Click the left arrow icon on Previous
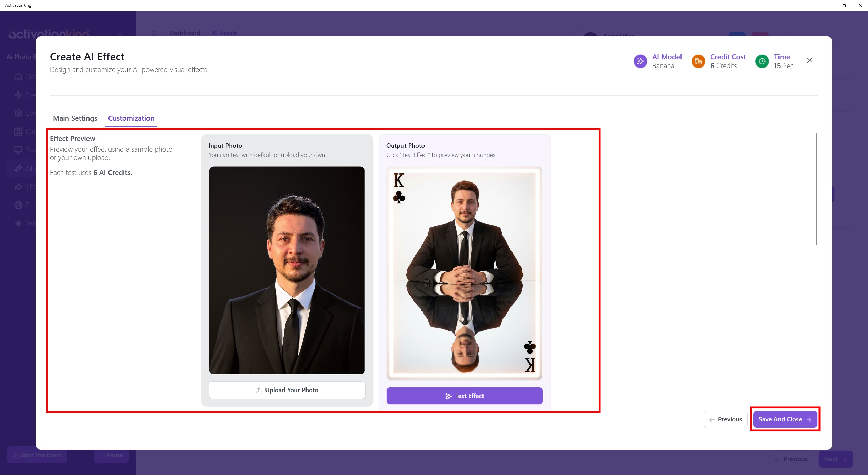 tap(712, 420)
